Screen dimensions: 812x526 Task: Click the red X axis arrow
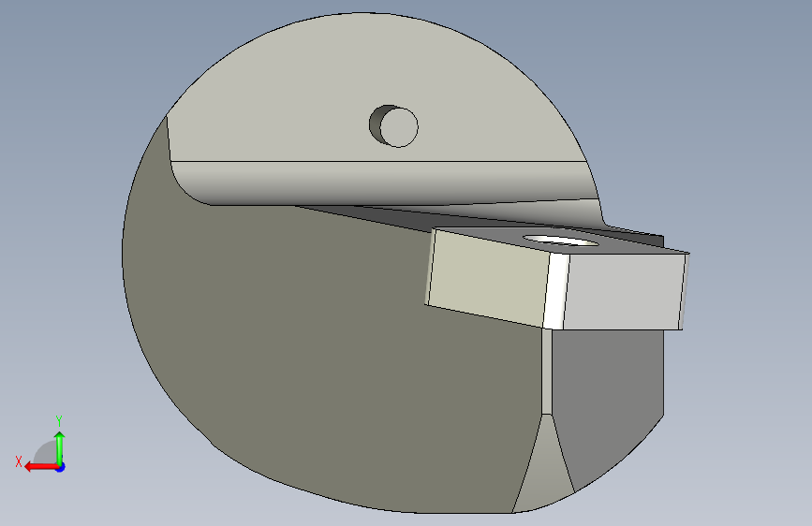(41, 467)
